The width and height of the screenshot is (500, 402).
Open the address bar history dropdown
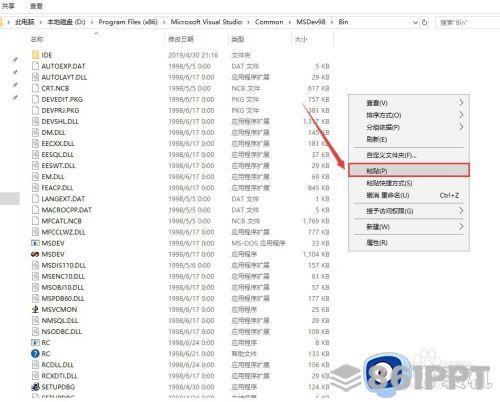pos(415,22)
